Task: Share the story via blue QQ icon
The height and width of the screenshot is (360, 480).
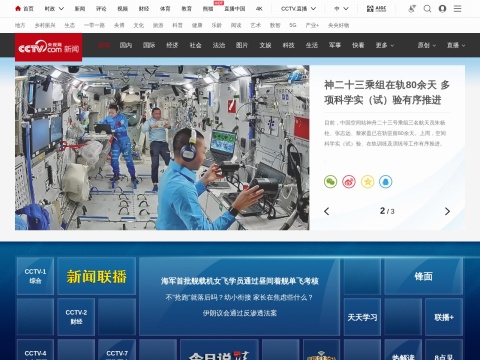Action: pyautogui.click(x=386, y=182)
